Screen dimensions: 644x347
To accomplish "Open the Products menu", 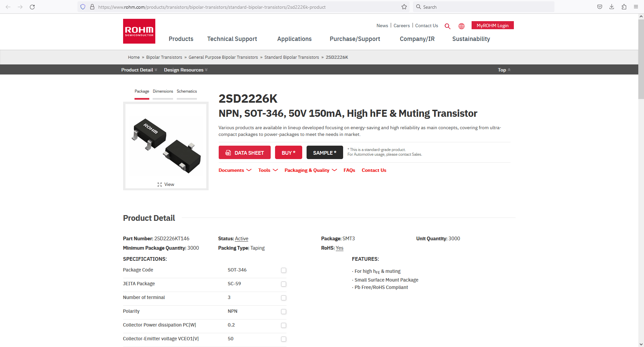I will point(181,39).
